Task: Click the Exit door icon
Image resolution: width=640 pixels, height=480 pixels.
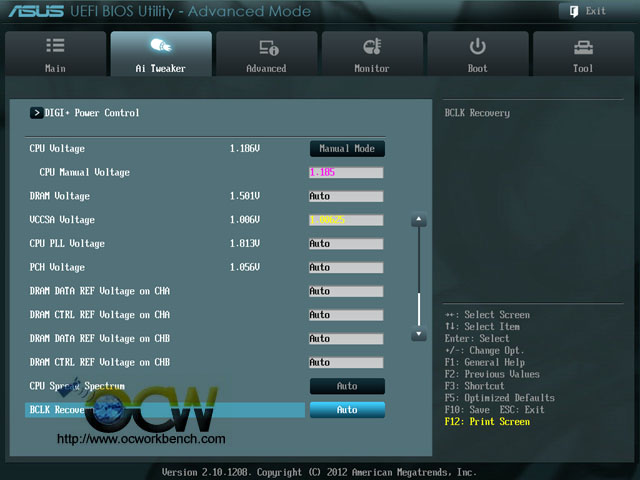Action: (x=574, y=11)
